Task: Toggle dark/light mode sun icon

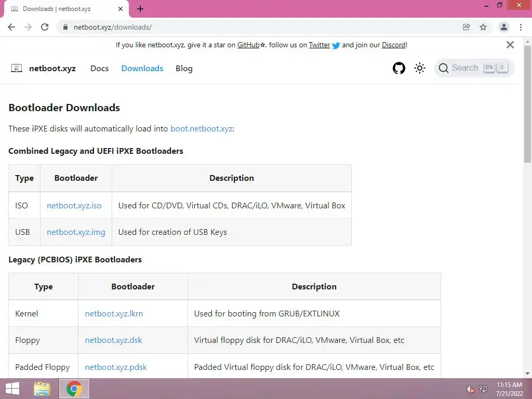Action: (420, 68)
